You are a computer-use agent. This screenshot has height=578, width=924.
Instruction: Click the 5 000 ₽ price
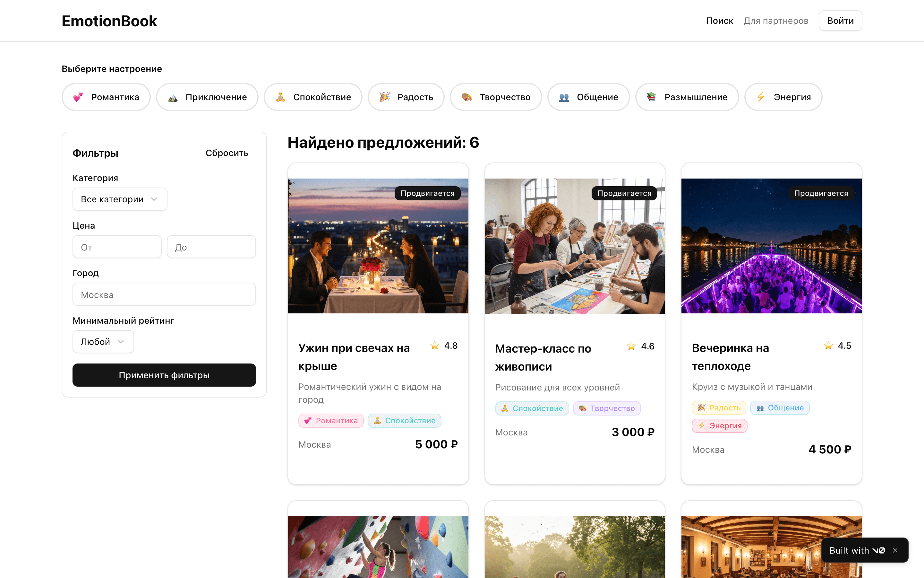436,444
